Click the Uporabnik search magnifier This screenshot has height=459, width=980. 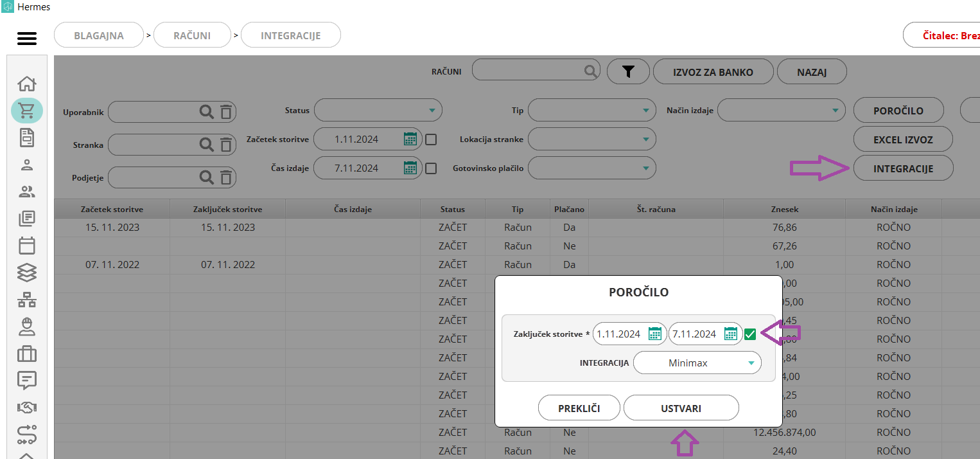point(206,111)
